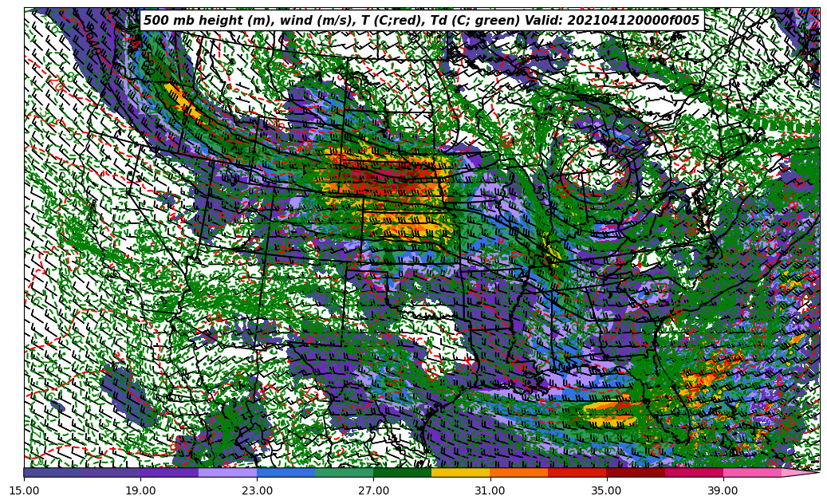This screenshot has width=827, height=504.
Task: Click the 27.00 colorbar tick label
Action: tap(373, 490)
